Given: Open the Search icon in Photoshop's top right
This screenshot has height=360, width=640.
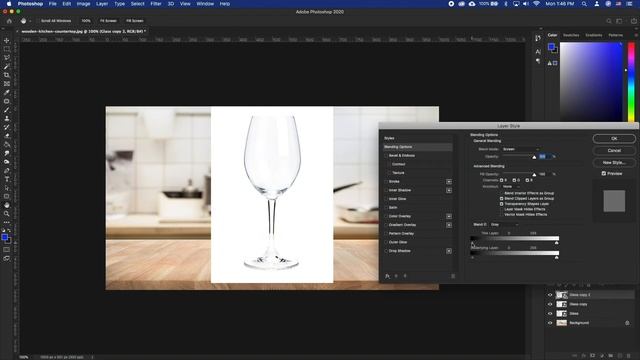Looking at the screenshot, I should (609, 21).
